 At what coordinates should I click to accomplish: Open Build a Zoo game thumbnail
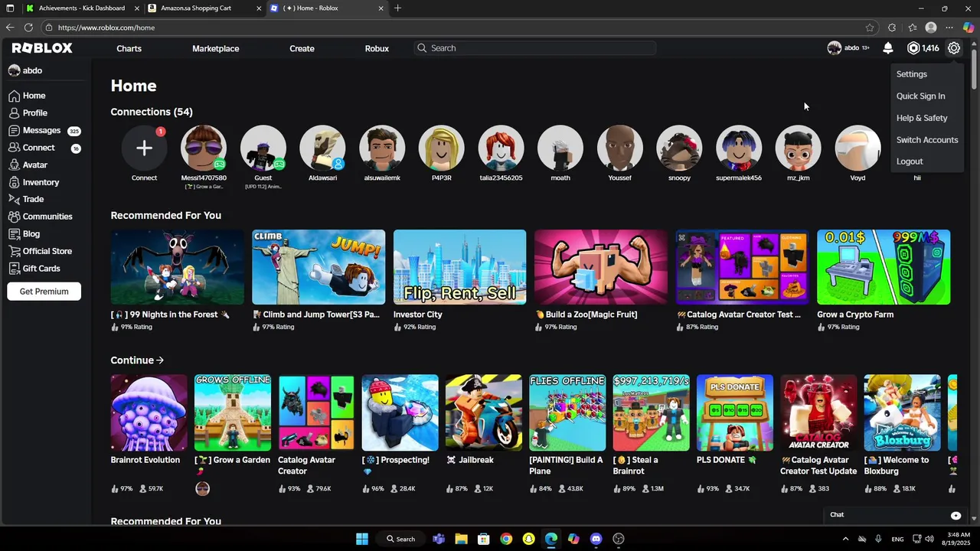coord(601,267)
